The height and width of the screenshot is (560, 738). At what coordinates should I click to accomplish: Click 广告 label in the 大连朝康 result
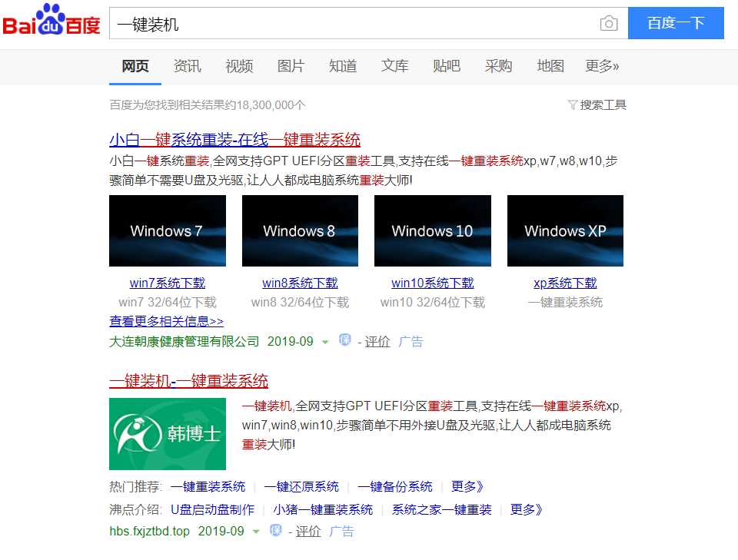coord(411,342)
